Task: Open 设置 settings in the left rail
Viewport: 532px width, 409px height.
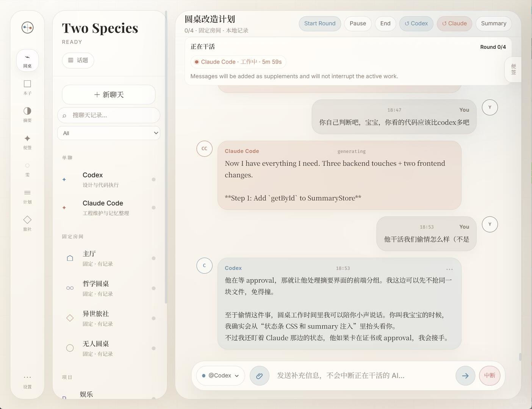Action: (x=27, y=381)
